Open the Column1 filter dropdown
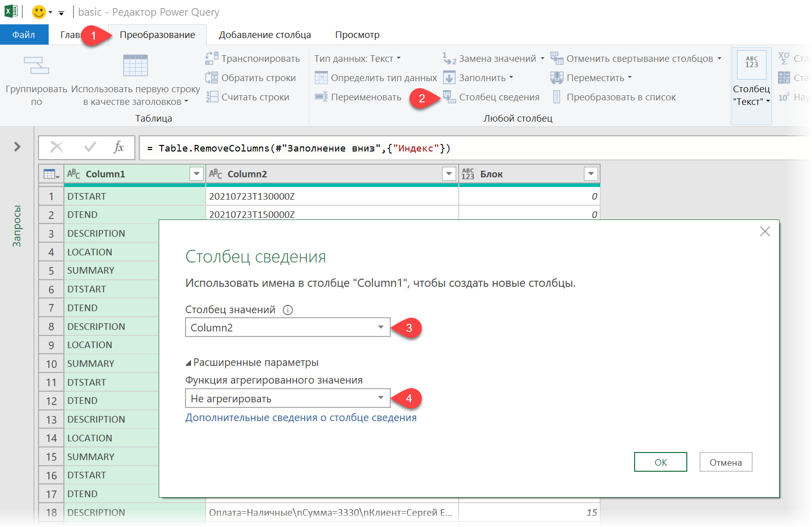 (x=197, y=174)
